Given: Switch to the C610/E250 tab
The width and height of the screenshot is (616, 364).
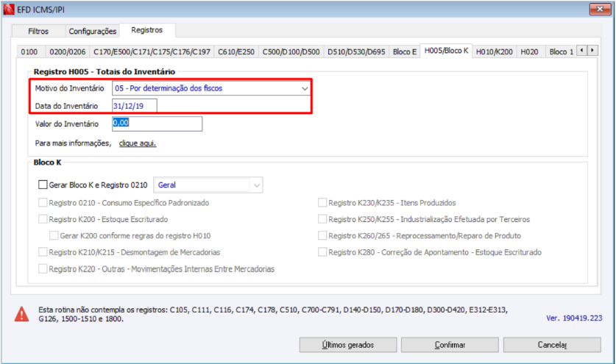Looking at the screenshot, I should pos(236,51).
